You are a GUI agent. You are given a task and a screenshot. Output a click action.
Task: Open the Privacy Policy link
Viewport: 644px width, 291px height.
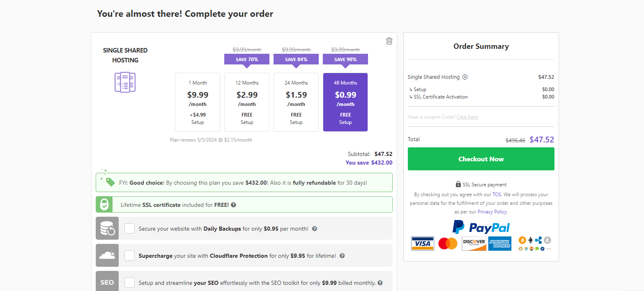[492, 212]
